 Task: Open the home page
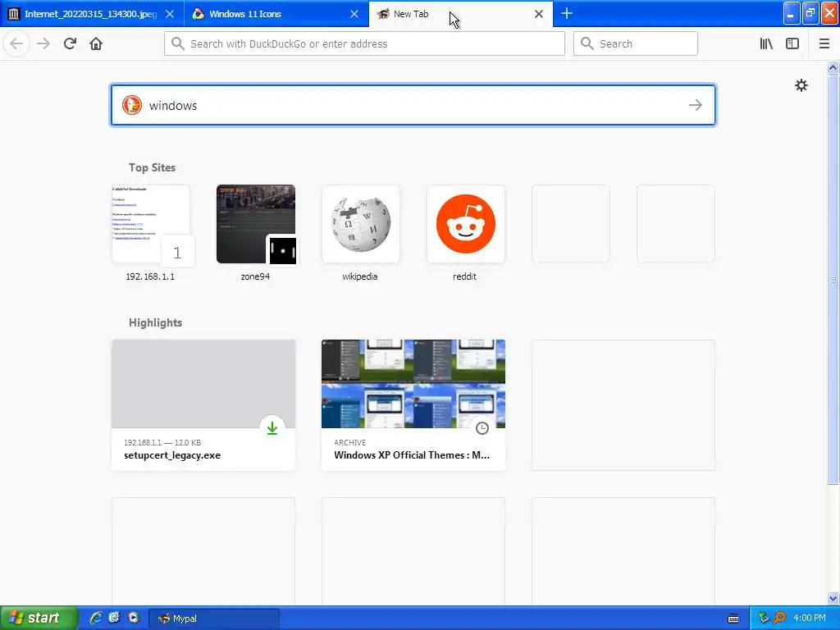(96, 43)
